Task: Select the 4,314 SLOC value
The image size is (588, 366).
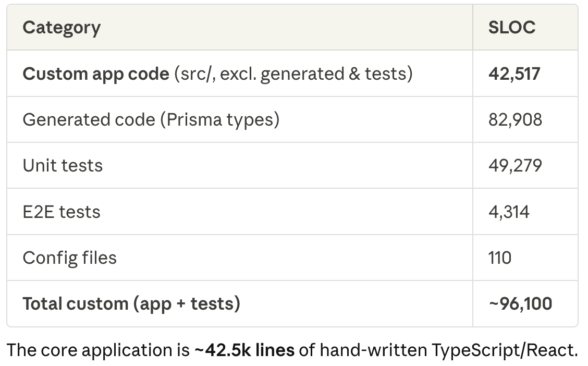Action: (509, 212)
